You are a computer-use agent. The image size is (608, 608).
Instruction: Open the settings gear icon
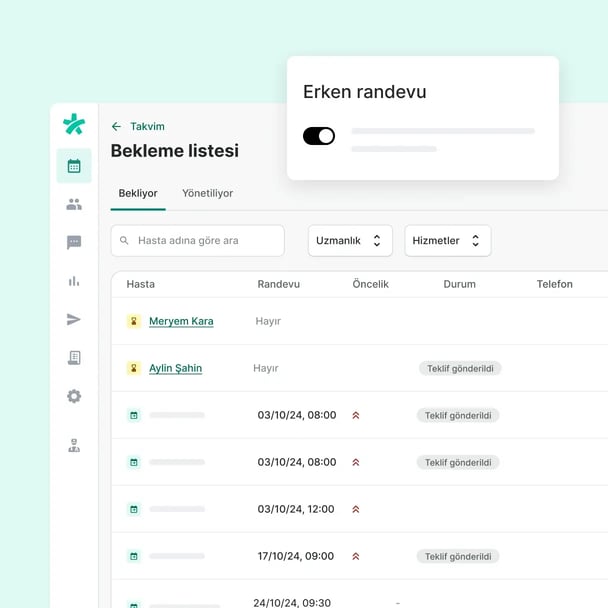click(74, 396)
